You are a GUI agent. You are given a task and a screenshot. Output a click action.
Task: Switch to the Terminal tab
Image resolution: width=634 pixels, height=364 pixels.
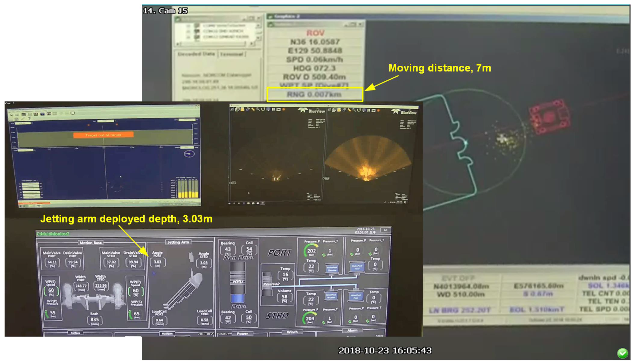click(x=232, y=54)
